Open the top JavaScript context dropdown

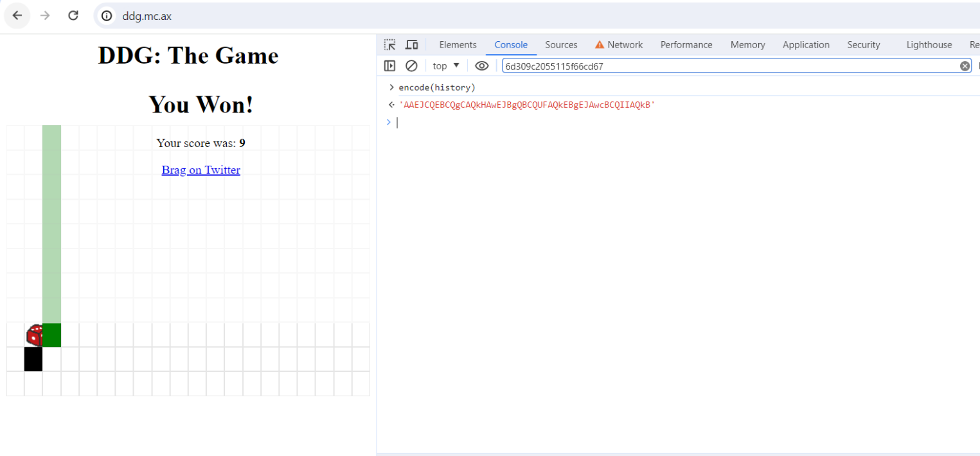click(446, 66)
